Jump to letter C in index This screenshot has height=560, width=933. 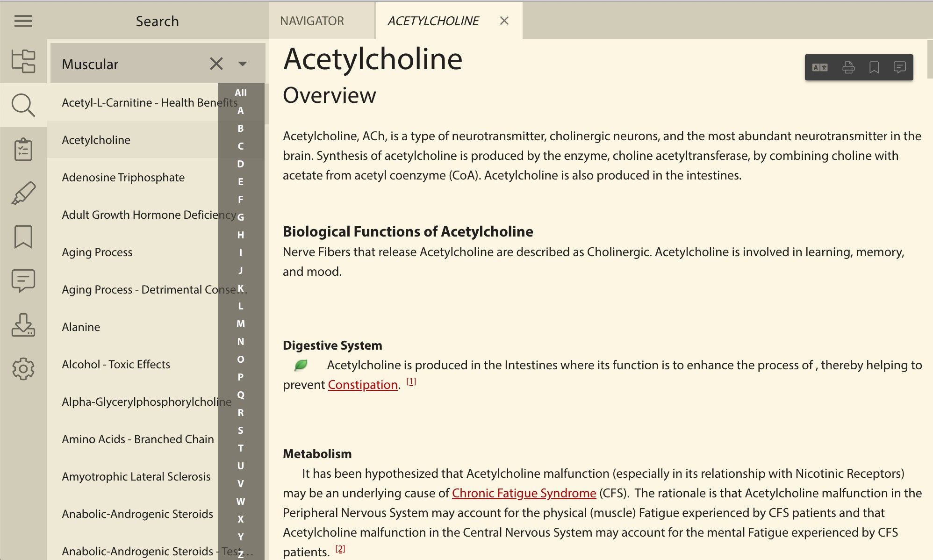(241, 146)
